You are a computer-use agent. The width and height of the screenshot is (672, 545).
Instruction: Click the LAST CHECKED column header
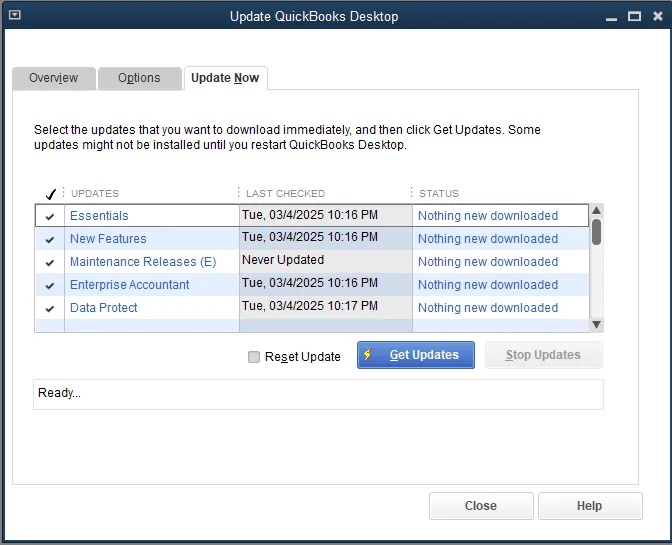coord(285,194)
